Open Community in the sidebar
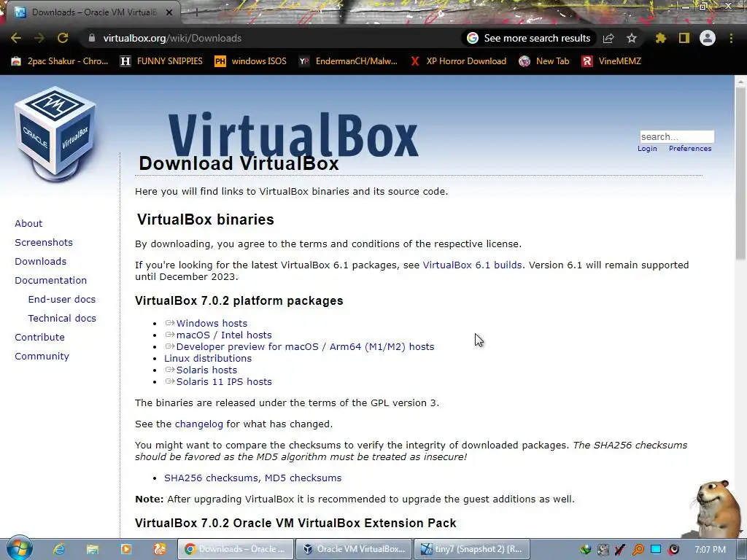747x560 pixels. [42, 356]
